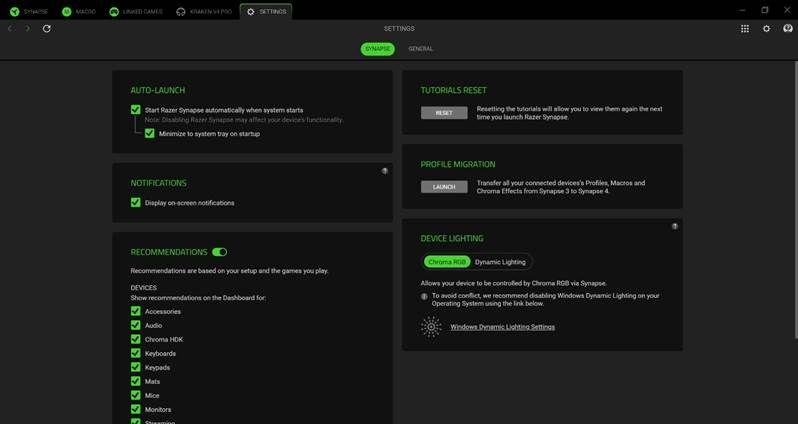Click the Device Lighting panel info icon
This screenshot has height=424, width=798.
(x=675, y=227)
